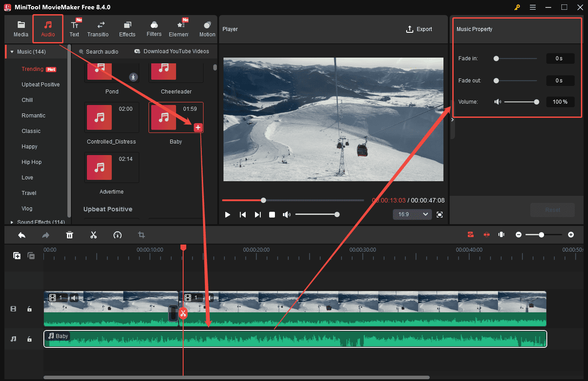The height and width of the screenshot is (381, 588).
Task: Click the Undo icon above the timeline
Action: tap(22, 235)
